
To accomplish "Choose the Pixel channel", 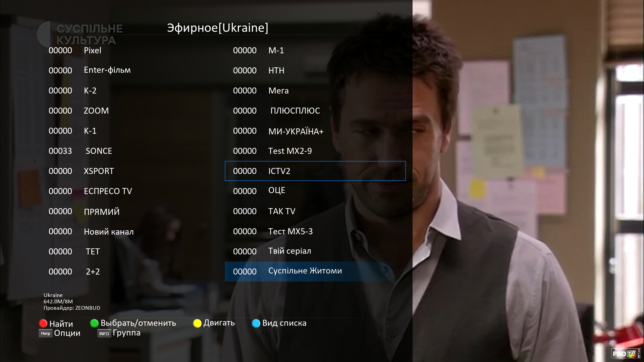I will coord(93,50).
